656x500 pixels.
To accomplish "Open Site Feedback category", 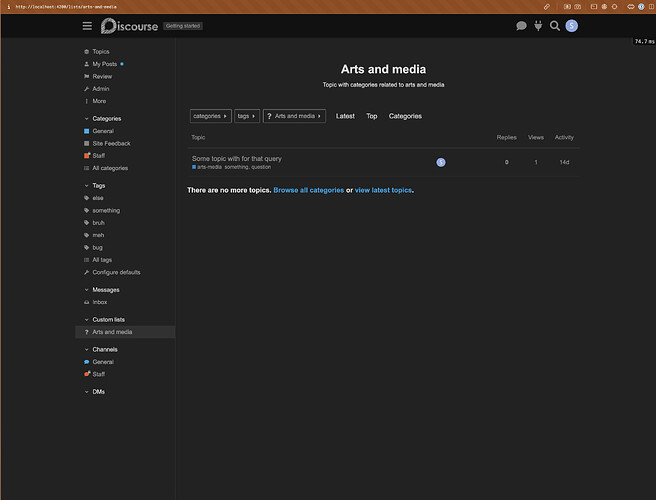I will pos(111,144).
